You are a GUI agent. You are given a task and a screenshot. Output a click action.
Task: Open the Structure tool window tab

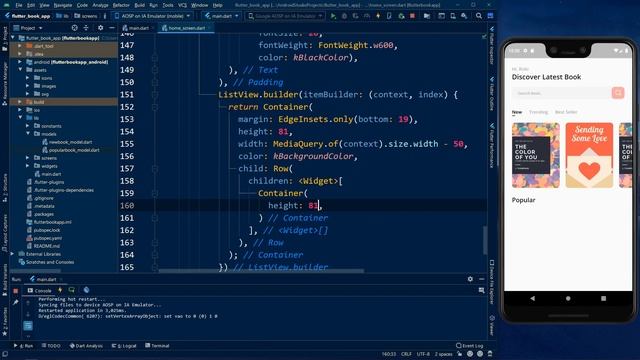coord(5,189)
